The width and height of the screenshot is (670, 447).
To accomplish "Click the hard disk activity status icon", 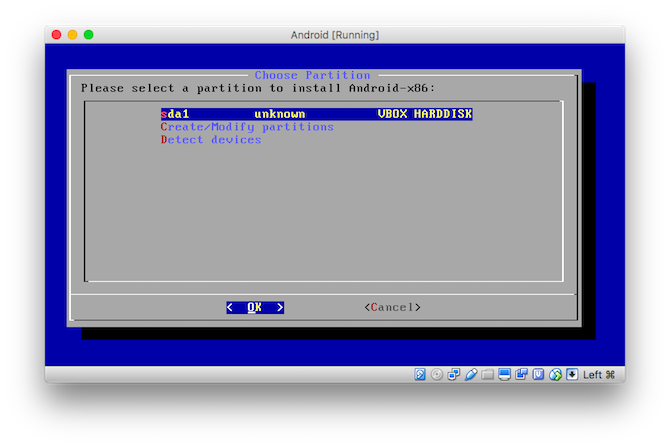I will (x=420, y=375).
